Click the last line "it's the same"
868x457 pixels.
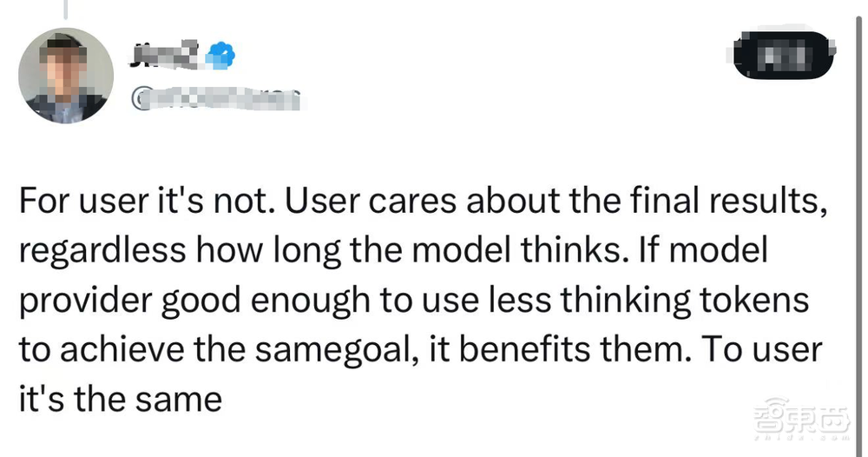click(120, 401)
